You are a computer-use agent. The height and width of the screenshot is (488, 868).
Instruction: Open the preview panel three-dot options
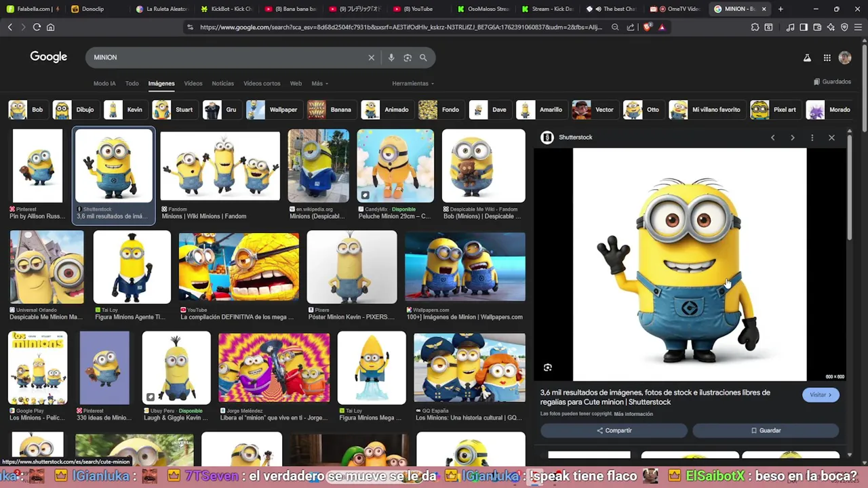coord(812,138)
